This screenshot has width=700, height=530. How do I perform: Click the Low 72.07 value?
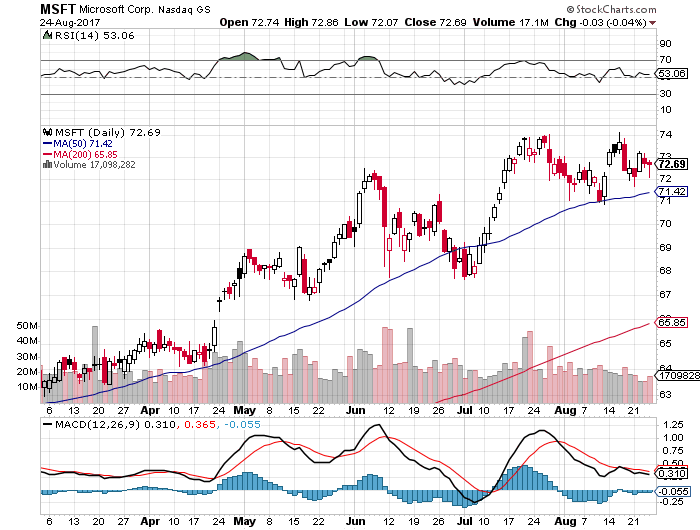click(x=371, y=22)
